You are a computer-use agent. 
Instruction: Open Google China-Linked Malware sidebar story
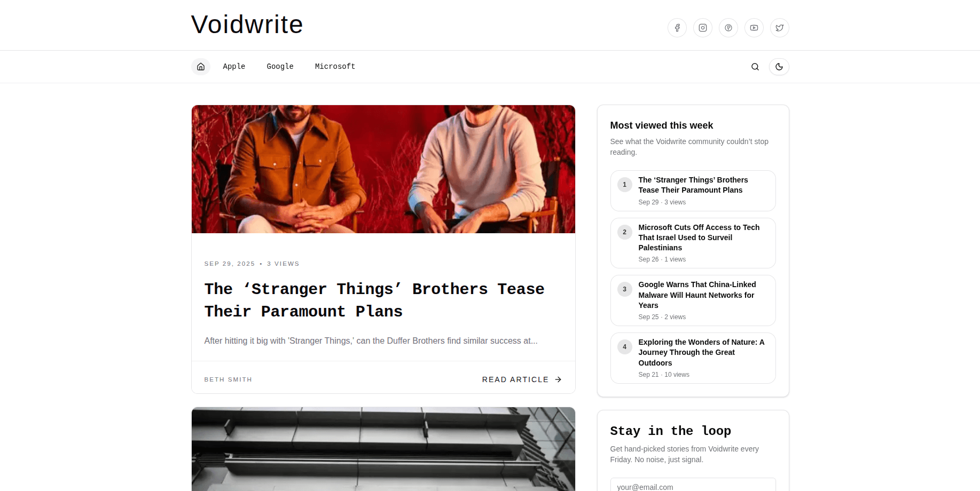click(696, 295)
